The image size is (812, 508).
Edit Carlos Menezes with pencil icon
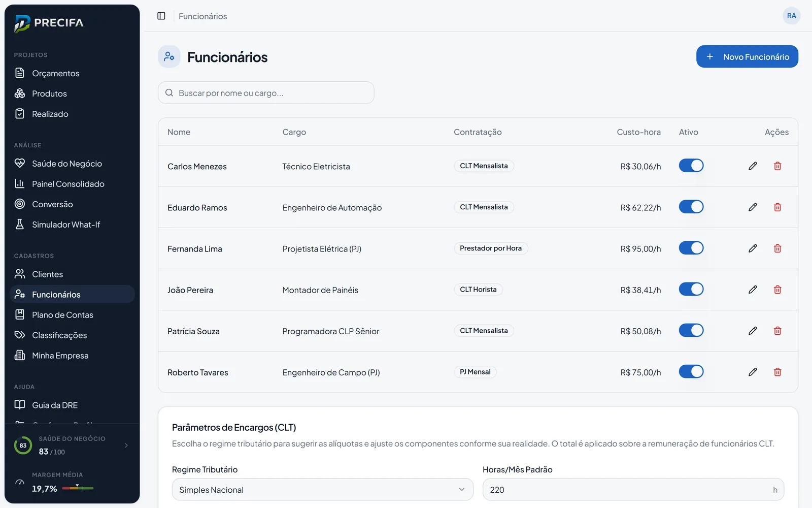[753, 166]
